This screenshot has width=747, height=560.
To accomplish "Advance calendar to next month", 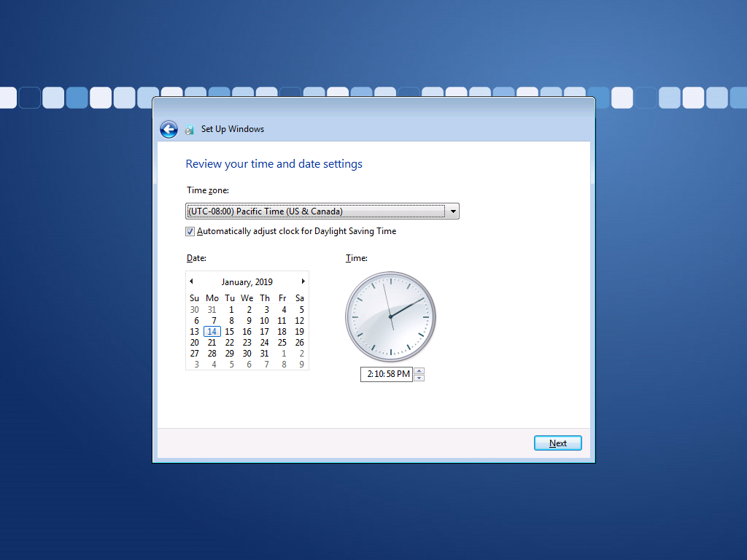I will 303,281.
